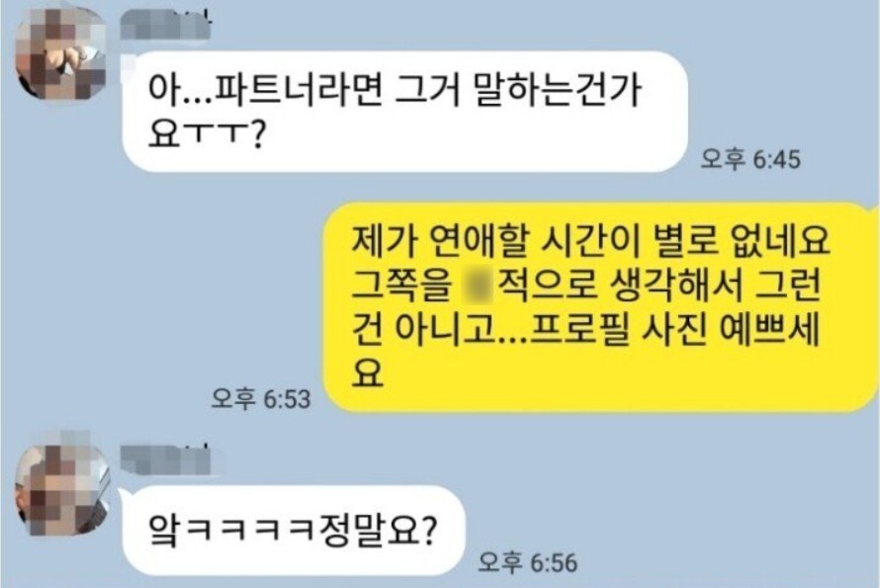This screenshot has height=588, width=880.
Task: Click the 요ㅜㅜ? line of first message
Action: click(205, 133)
